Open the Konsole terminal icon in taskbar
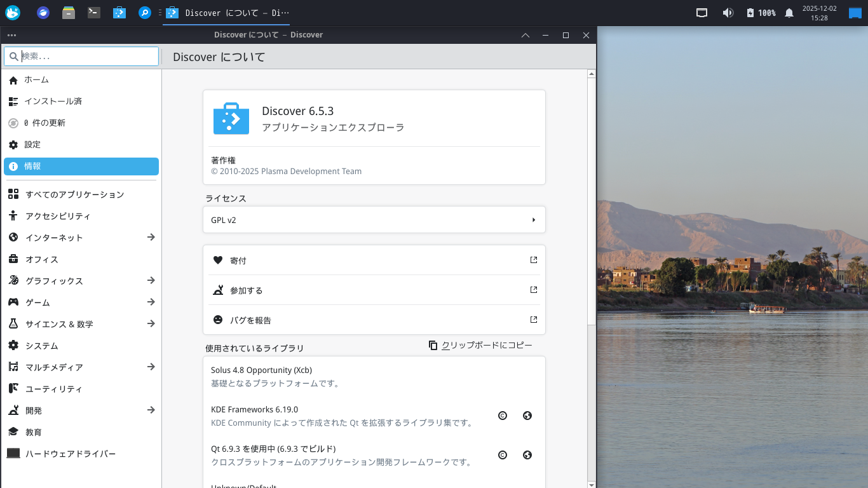This screenshot has height=488, width=868. pyautogui.click(x=94, y=13)
